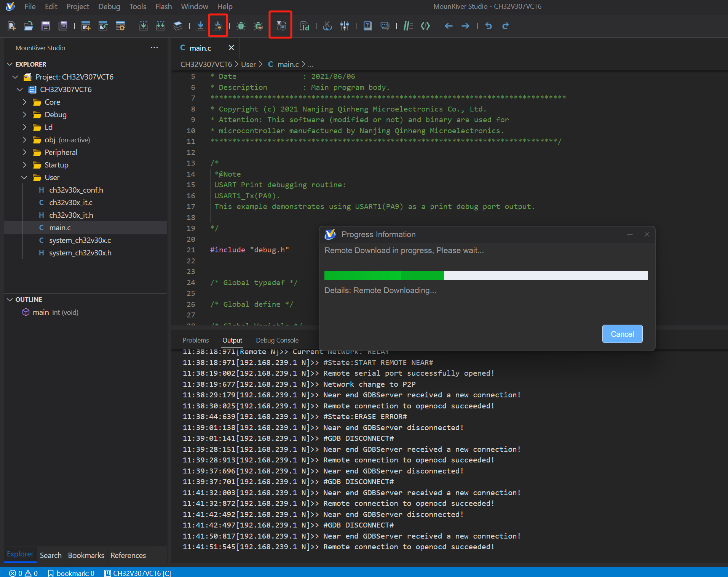Click the undo arrow in the toolbar
This screenshot has width=728, height=577.
(489, 26)
